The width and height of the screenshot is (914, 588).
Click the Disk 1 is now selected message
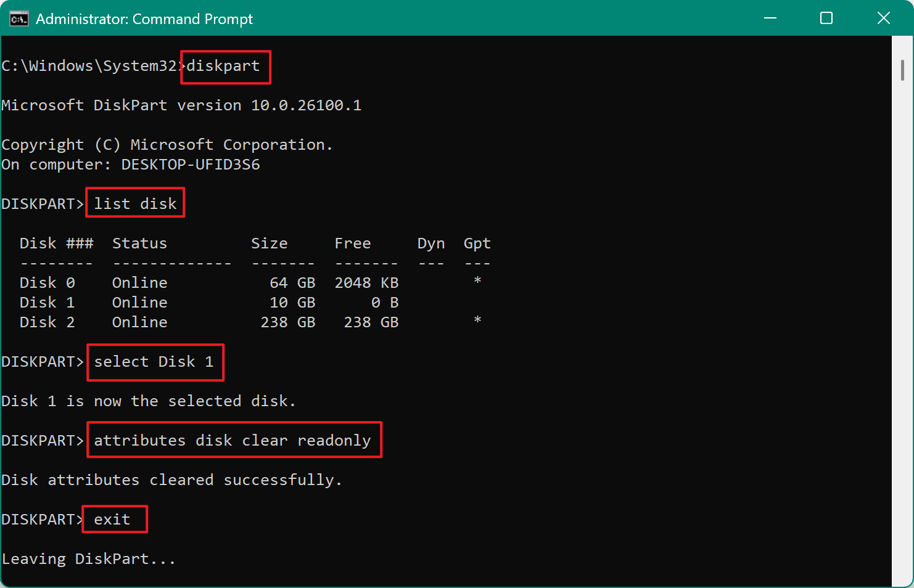148,401
